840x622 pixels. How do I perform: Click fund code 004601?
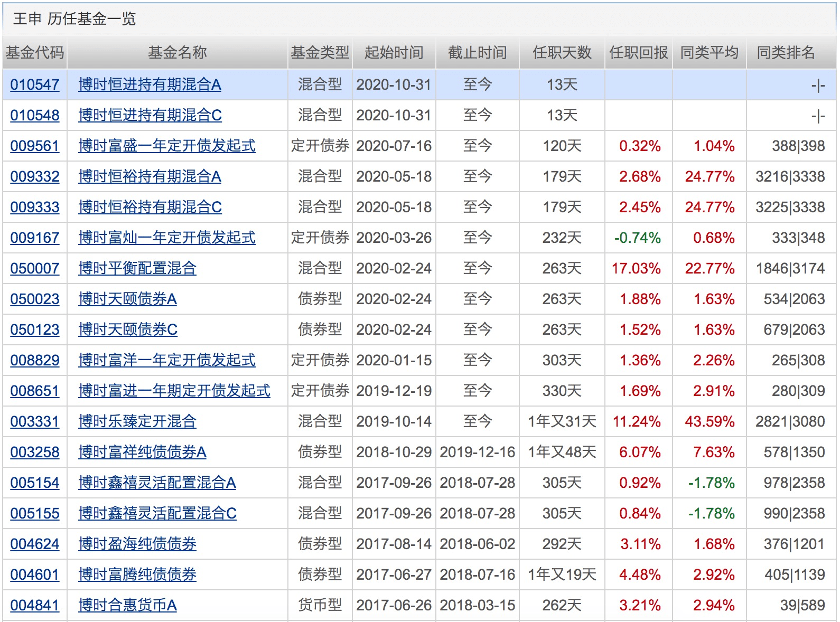(x=35, y=574)
